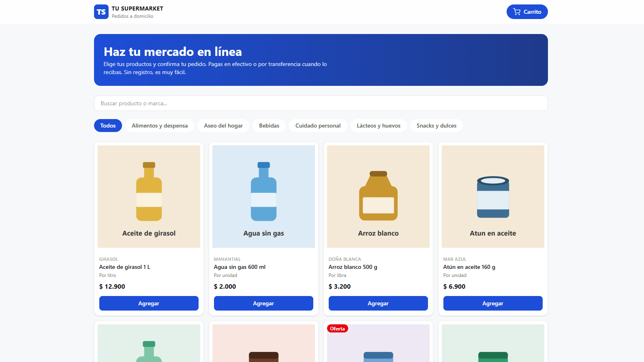This screenshot has width=644, height=362.
Task: Open the Arroz blanco product image
Action: pos(378,196)
